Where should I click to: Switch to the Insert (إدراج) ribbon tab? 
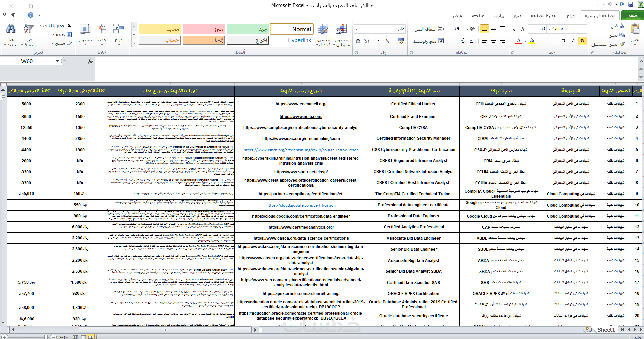(x=571, y=16)
